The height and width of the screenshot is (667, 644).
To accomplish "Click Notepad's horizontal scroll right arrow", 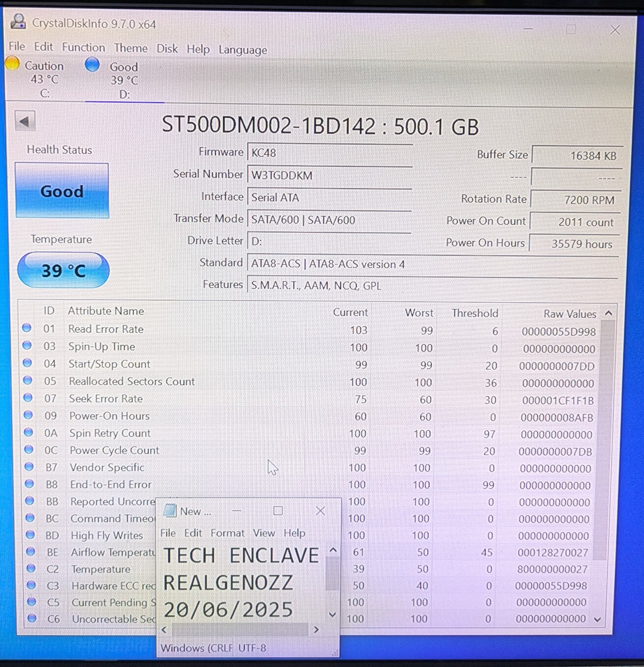I will pos(316,629).
